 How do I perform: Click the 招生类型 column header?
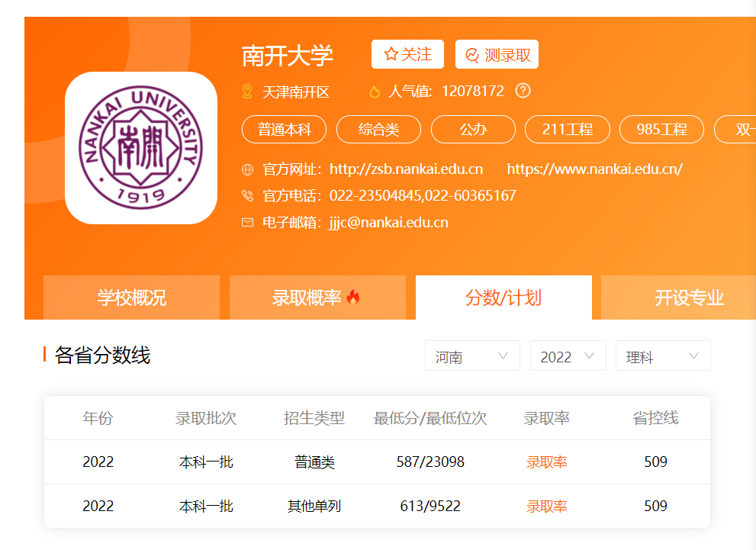click(x=314, y=418)
